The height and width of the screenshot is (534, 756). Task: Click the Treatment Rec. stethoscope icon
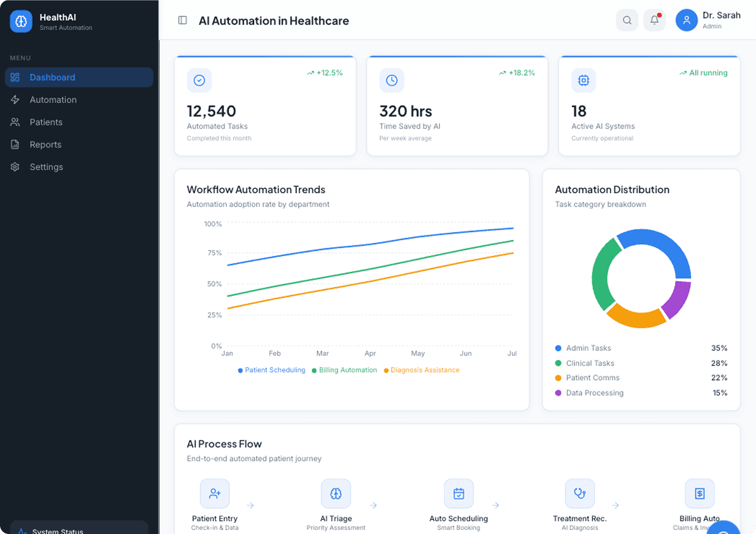coord(580,493)
